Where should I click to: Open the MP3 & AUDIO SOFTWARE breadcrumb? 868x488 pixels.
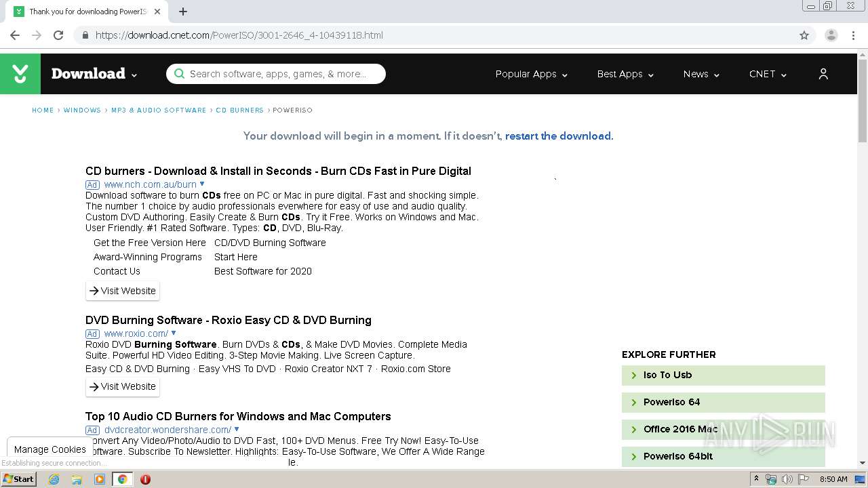click(x=159, y=110)
